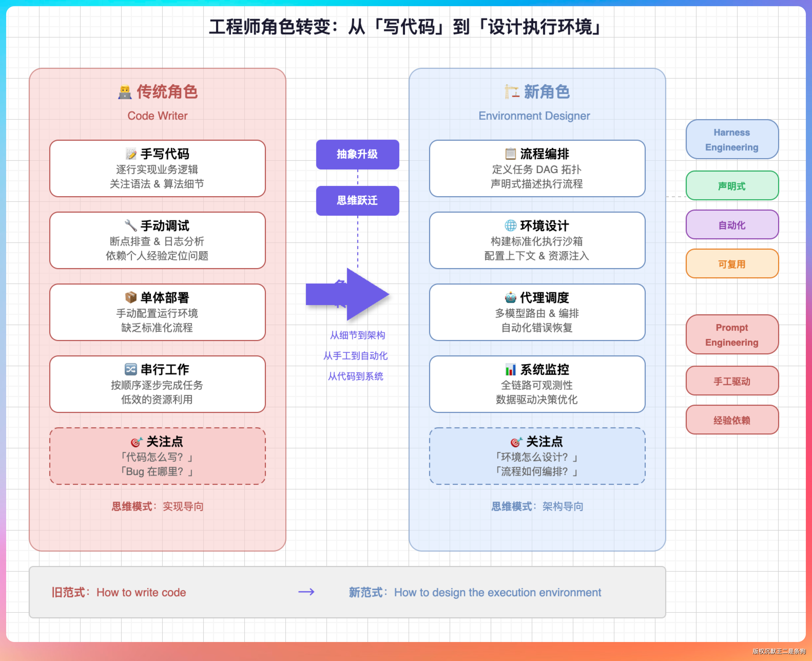
Task: Click the package box icon beside 单体部署
Action: tap(131, 297)
